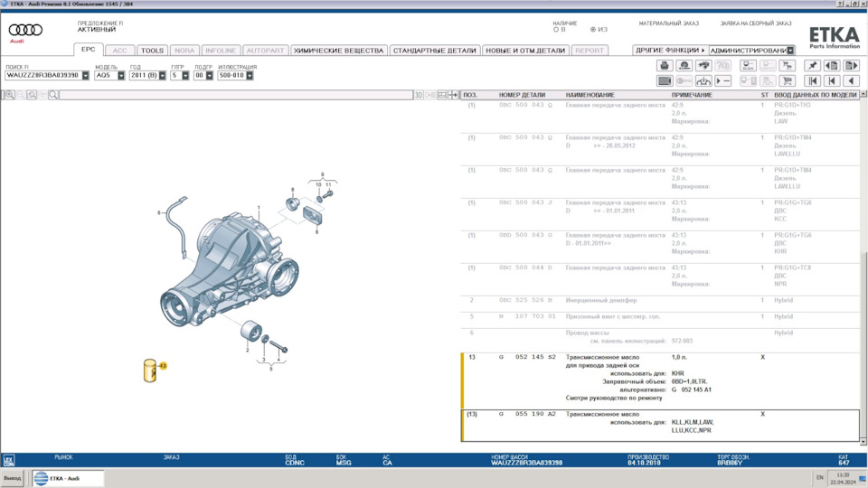
Task: Click the rear axle differential housing in the illustration
Action: click(230, 268)
